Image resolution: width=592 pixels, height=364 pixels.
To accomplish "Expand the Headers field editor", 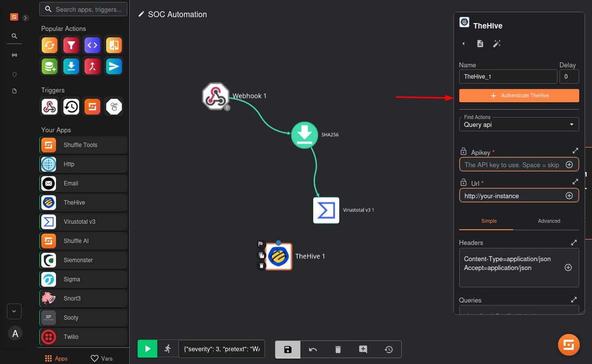I will [x=574, y=243].
